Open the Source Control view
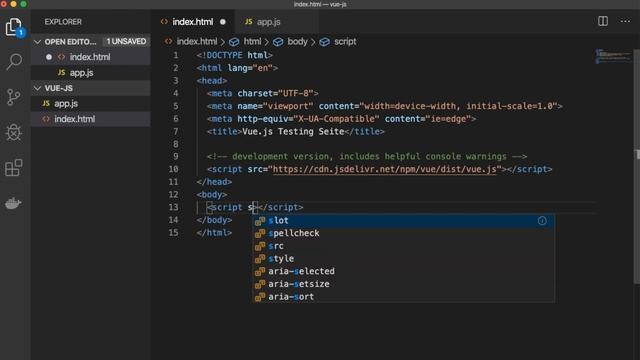 point(14,97)
